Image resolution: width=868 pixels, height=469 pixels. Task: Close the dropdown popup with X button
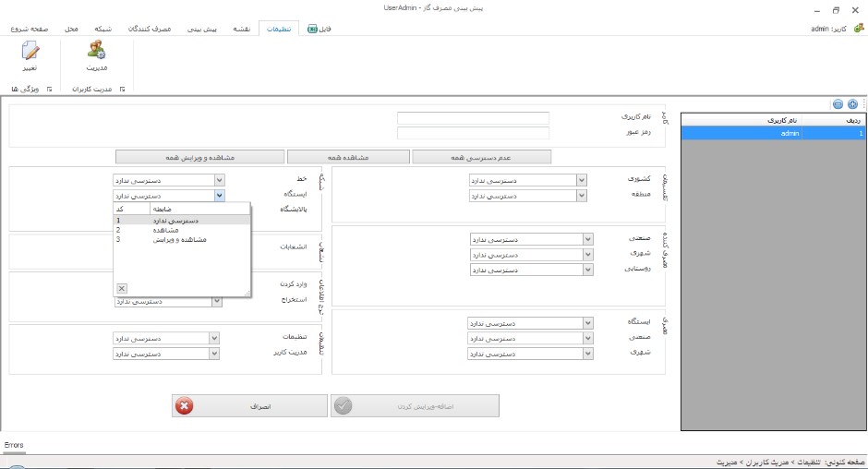click(x=122, y=288)
